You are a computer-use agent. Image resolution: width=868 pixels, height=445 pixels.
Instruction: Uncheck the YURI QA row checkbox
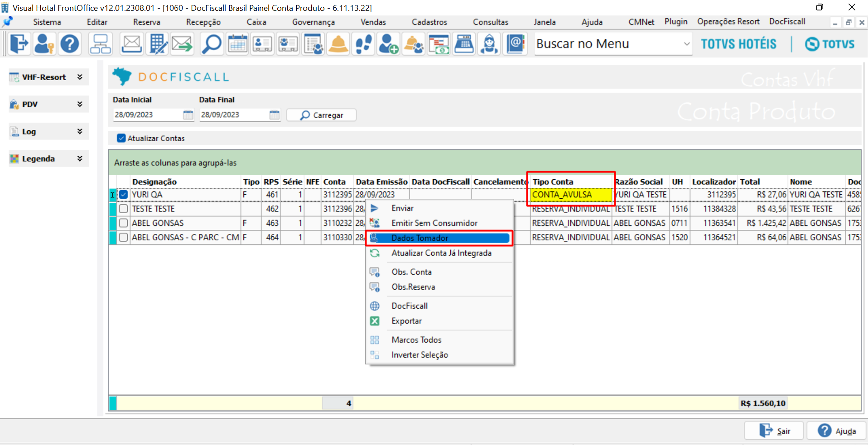point(123,195)
